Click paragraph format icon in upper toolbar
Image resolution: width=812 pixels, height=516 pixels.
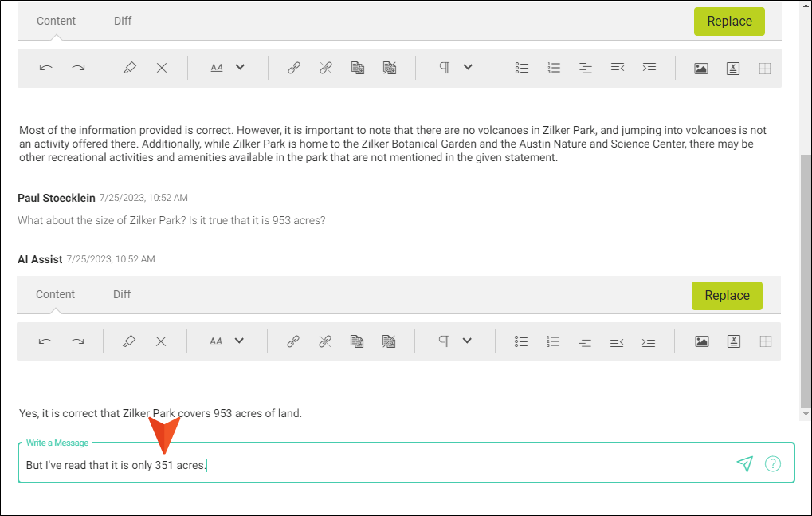point(445,67)
